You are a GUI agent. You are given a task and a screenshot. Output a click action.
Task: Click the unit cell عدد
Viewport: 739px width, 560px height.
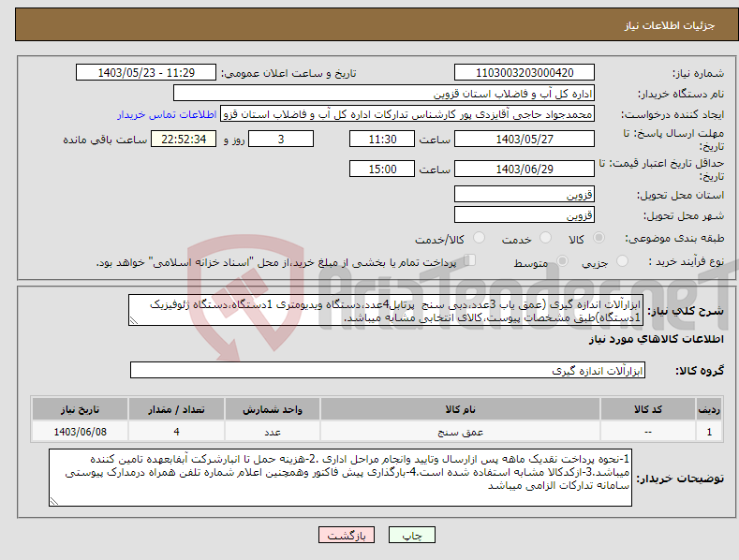pos(273,432)
